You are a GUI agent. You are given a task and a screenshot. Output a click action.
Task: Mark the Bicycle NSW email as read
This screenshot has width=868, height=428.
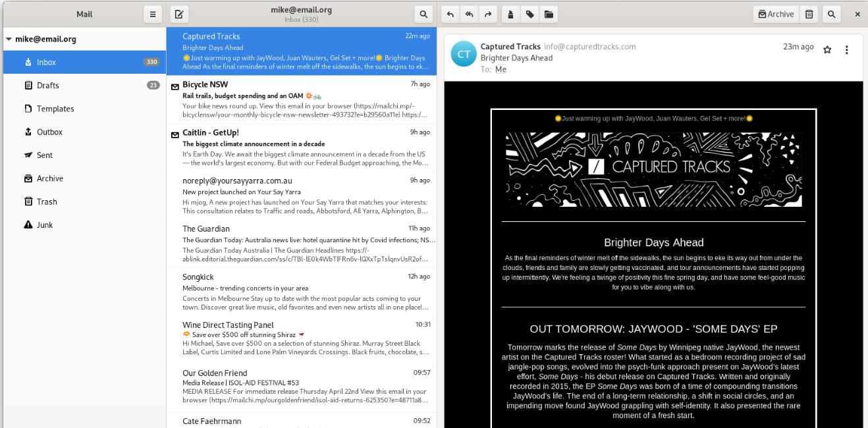[175, 86]
